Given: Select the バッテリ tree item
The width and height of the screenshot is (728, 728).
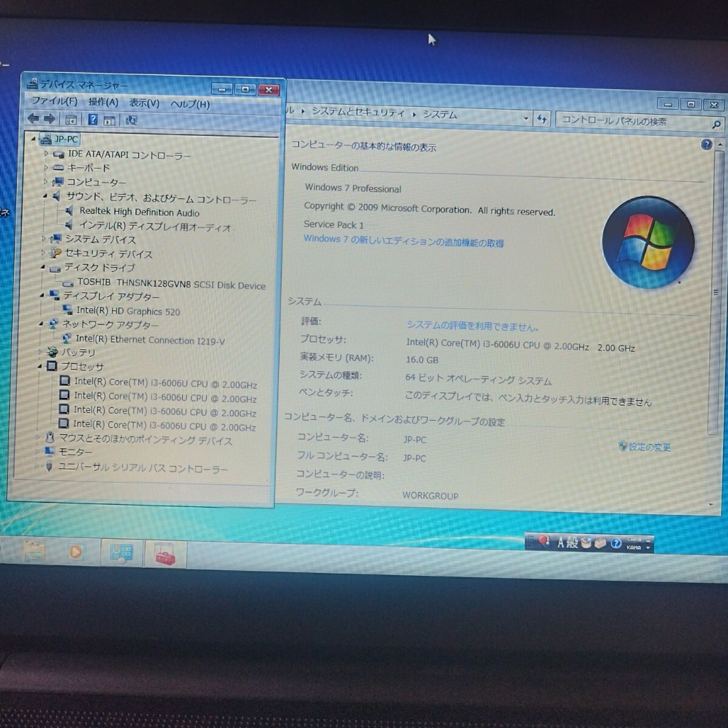Looking at the screenshot, I should pos(78,352).
